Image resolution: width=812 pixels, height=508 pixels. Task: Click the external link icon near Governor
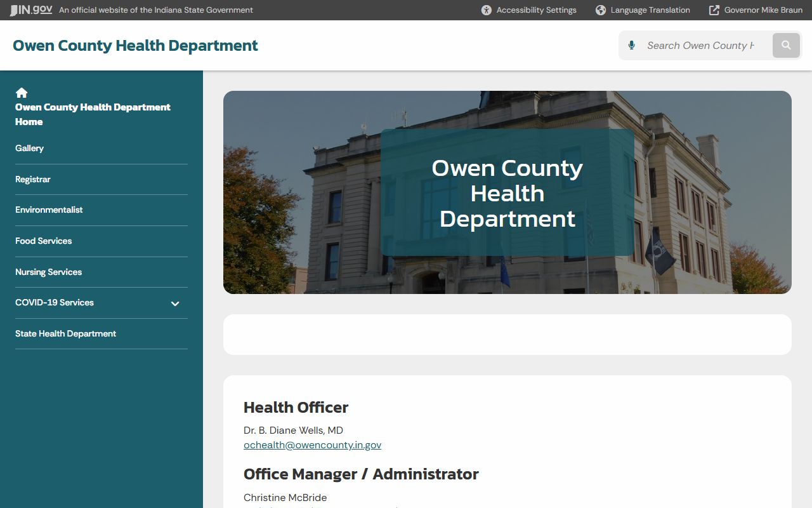point(714,10)
